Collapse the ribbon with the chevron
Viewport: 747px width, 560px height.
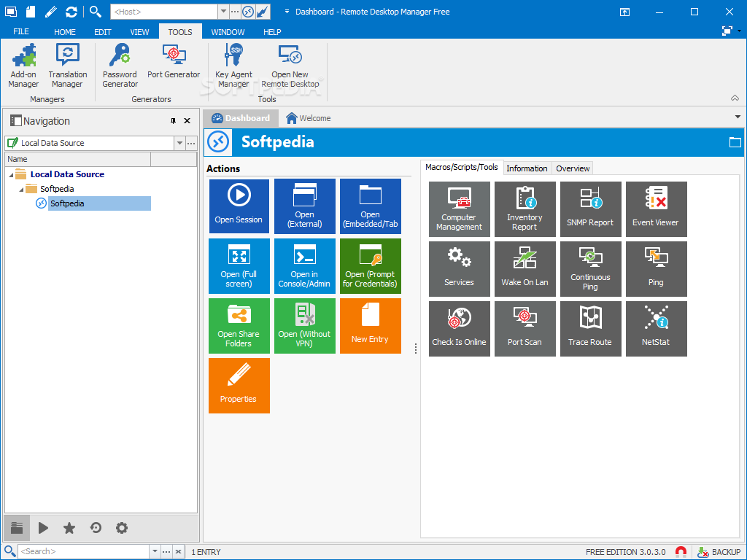point(735,98)
